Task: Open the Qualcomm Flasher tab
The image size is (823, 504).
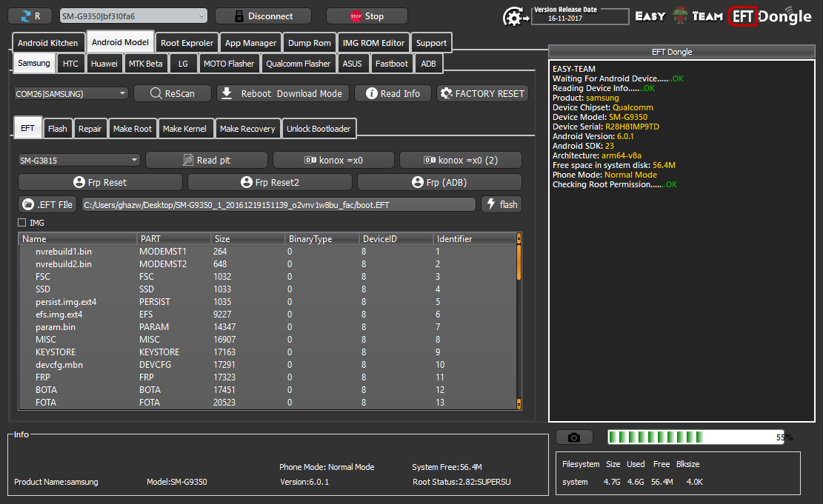Action: click(x=298, y=64)
